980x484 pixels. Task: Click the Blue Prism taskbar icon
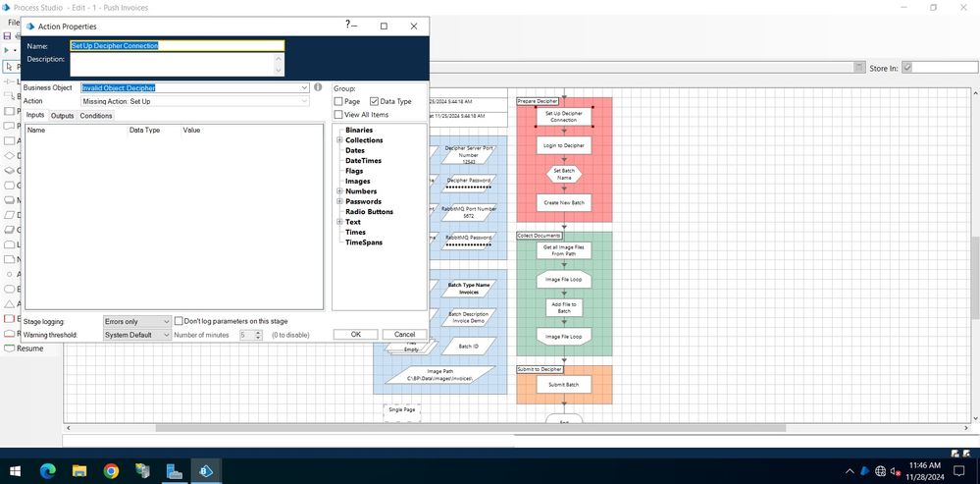(x=207, y=471)
